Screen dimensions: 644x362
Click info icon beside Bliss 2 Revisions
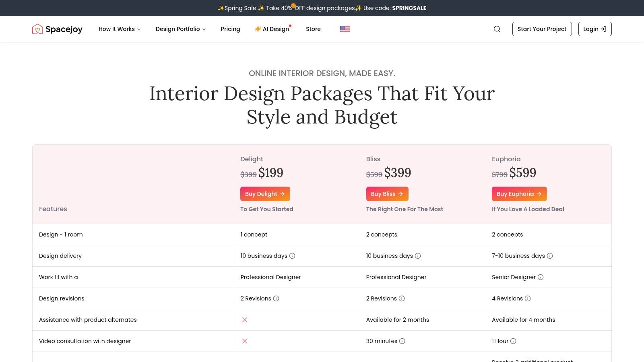(x=402, y=298)
